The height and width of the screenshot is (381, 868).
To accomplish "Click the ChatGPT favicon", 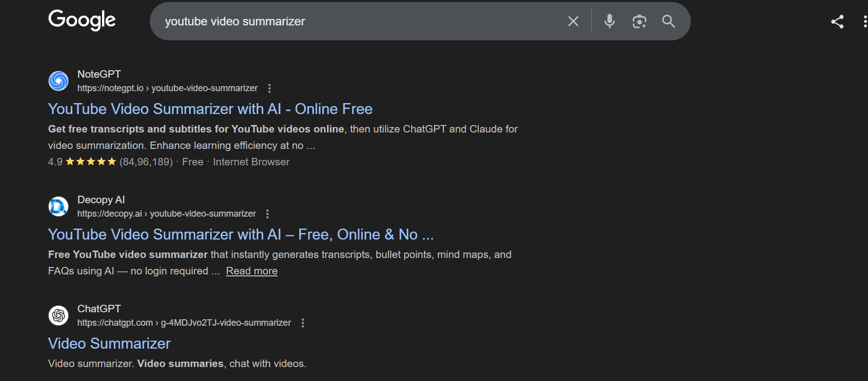I will click(59, 315).
